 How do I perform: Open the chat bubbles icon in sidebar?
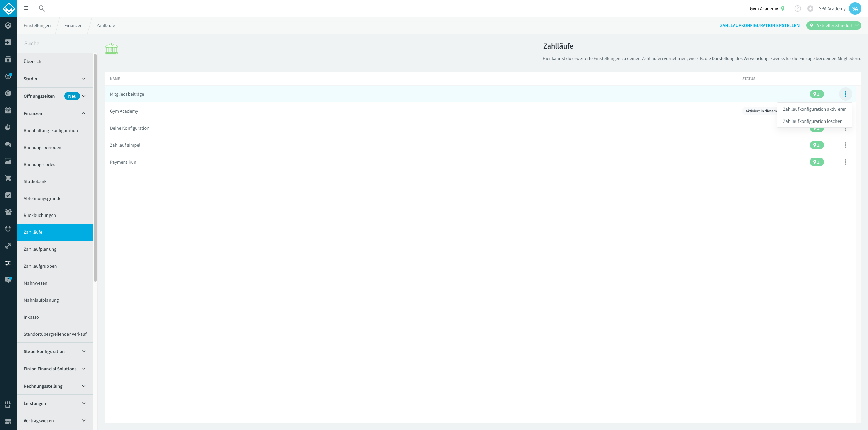coord(8,144)
